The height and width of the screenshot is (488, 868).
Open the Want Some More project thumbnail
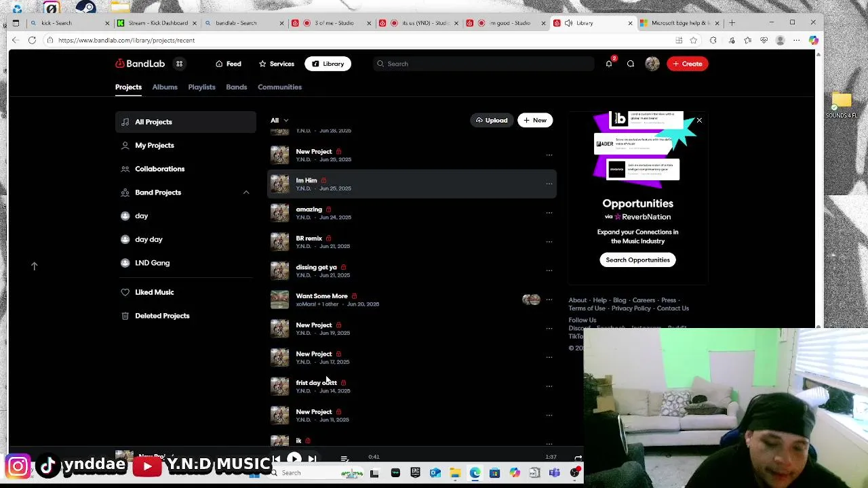pos(279,300)
